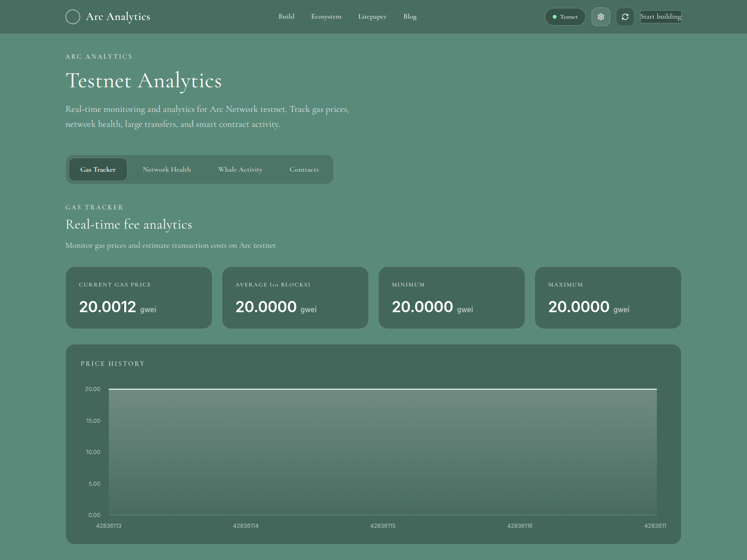Image resolution: width=747 pixels, height=560 pixels.
Task: Open the Build nav link
Action: pos(287,16)
